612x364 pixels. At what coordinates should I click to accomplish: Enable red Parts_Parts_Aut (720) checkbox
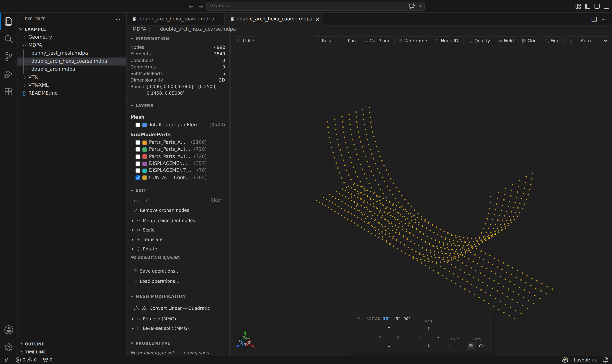138,157
